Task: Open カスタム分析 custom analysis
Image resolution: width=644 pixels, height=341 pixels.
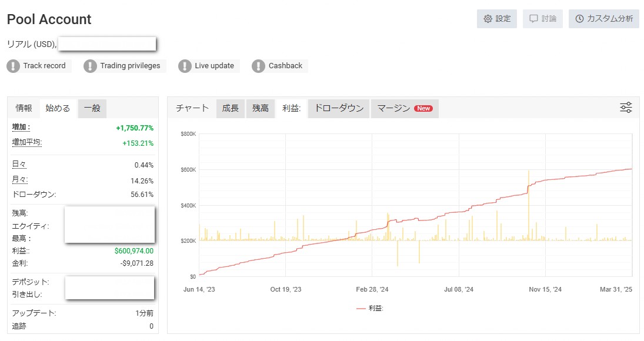Action: click(x=603, y=19)
